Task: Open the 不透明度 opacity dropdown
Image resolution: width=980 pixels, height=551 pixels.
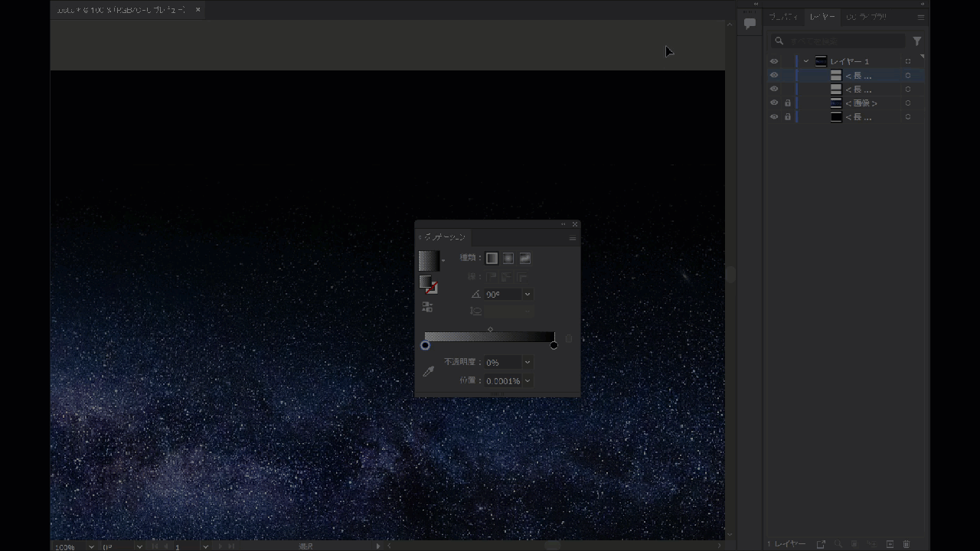Action: 527,362
